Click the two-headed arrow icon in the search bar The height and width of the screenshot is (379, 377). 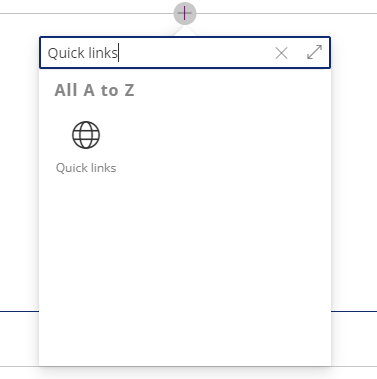[314, 52]
